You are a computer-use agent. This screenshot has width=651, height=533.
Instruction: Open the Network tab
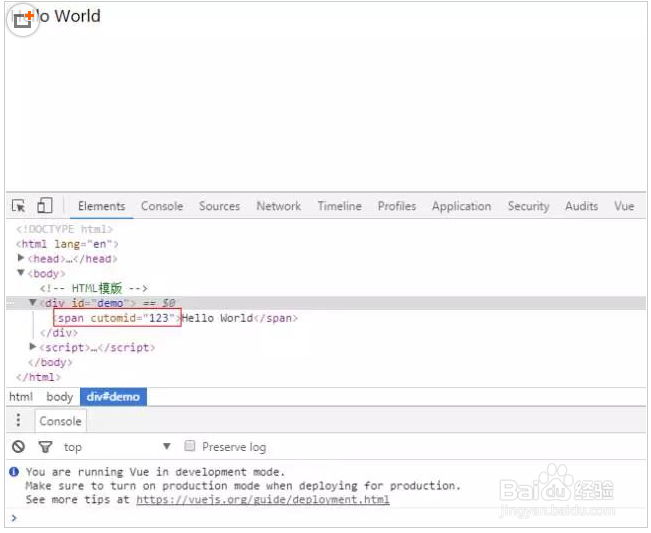point(279,206)
